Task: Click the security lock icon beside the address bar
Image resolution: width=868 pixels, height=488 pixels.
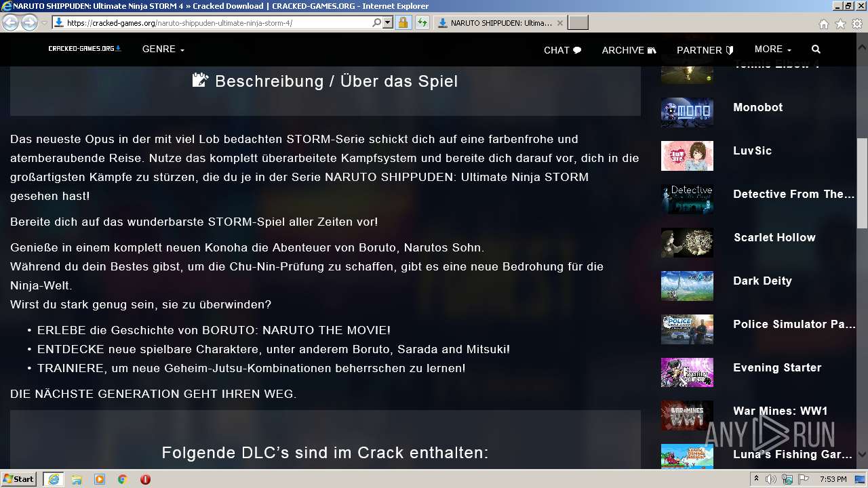Action: 403,22
